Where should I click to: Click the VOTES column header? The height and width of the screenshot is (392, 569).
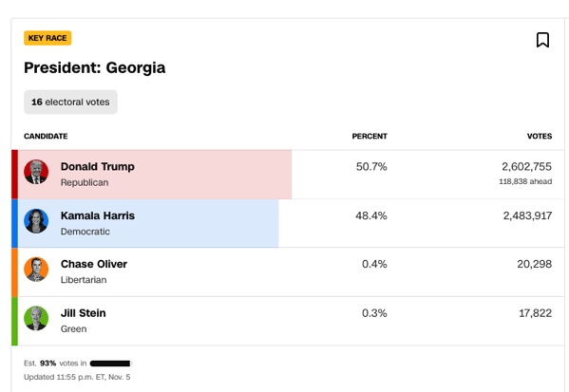click(x=540, y=136)
